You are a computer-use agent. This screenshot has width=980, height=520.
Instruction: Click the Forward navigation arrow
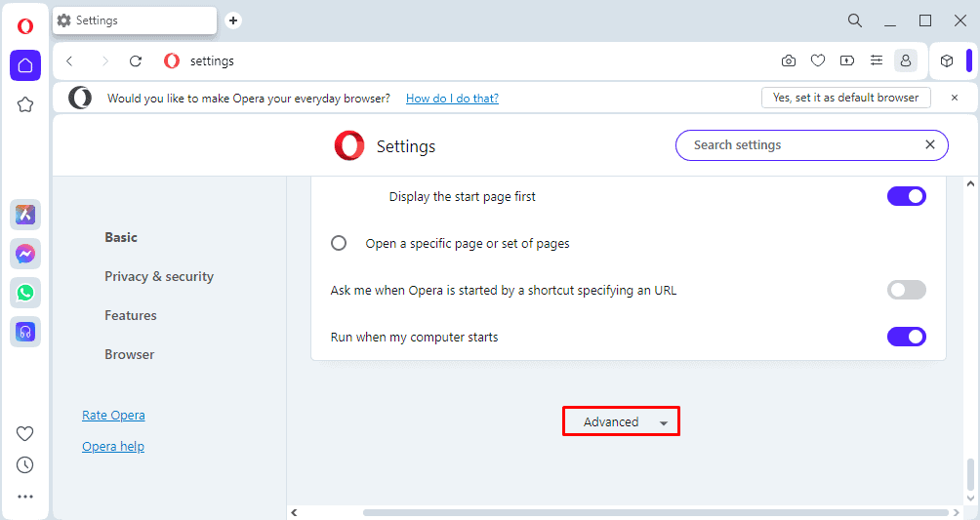(x=105, y=60)
